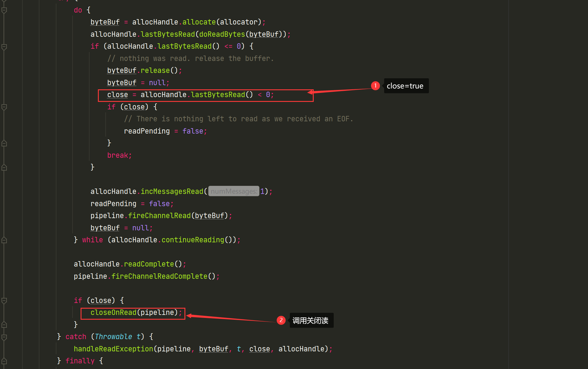Click the numMessages parameter hint
Screen dimensions: 588x369
click(x=233, y=191)
